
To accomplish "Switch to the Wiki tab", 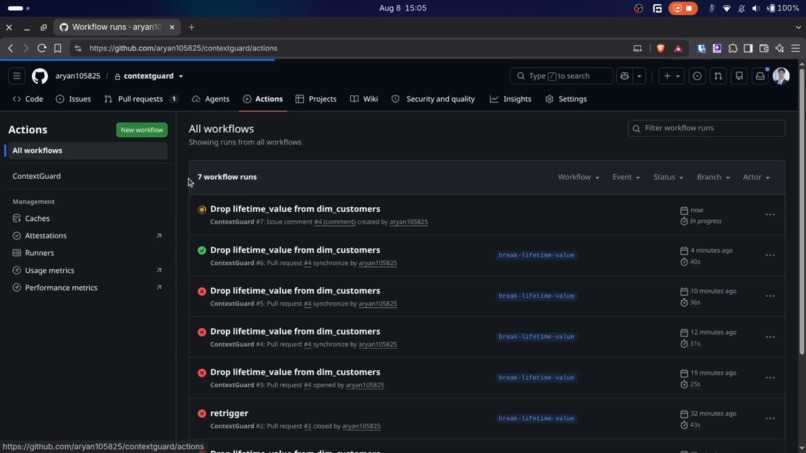I will [364, 99].
